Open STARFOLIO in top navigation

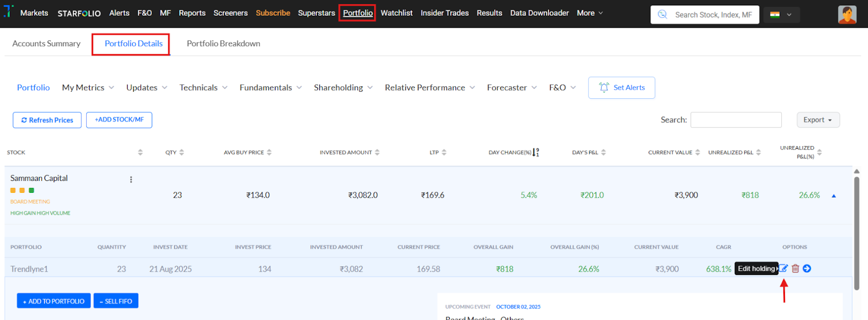tap(79, 13)
